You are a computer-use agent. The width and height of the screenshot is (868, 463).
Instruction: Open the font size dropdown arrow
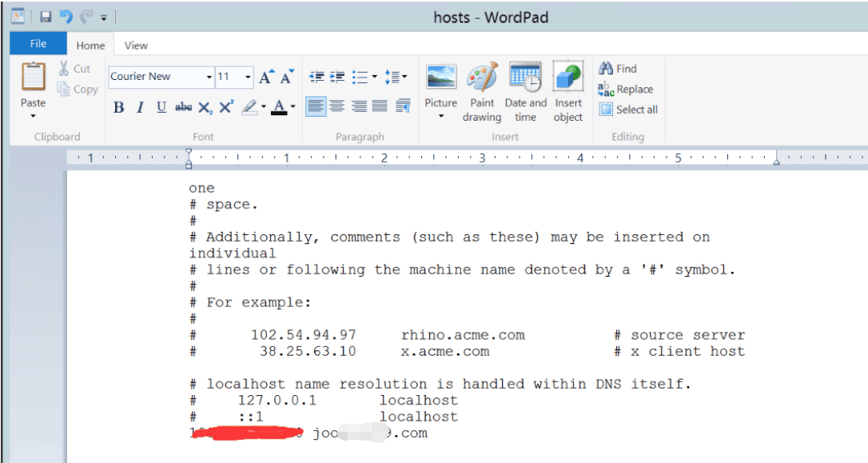(248, 77)
